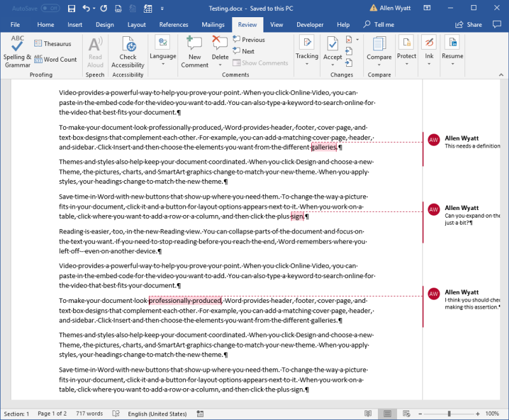Open the Mailings tab
Image resolution: width=509 pixels, height=420 pixels.
(x=213, y=24)
